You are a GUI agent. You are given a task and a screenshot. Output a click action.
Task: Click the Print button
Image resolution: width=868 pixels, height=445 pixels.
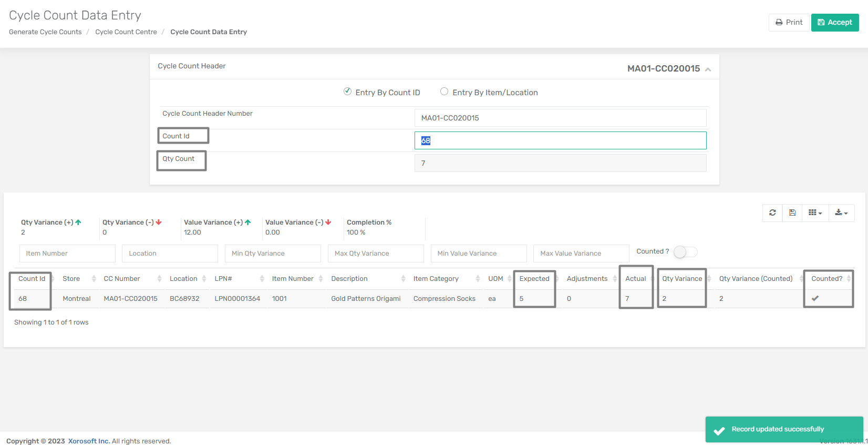click(789, 22)
